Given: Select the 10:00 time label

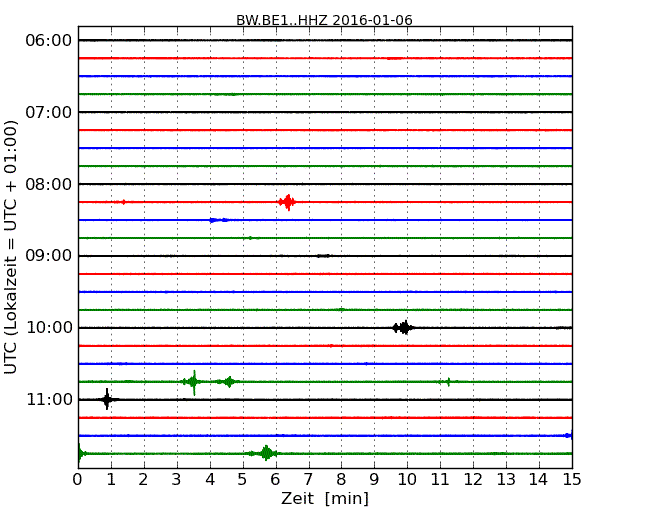Looking at the screenshot, I should [49, 328].
